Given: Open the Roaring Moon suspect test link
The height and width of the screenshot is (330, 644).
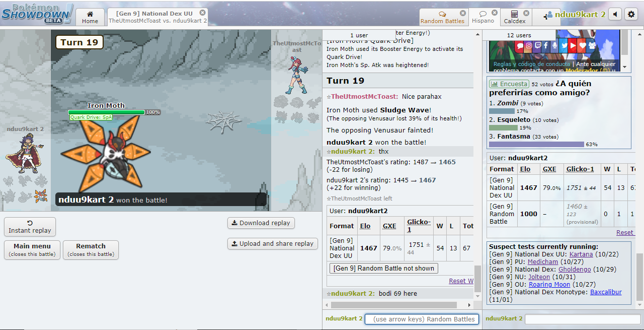Looking at the screenshot, I should click(x=550, y=285).
